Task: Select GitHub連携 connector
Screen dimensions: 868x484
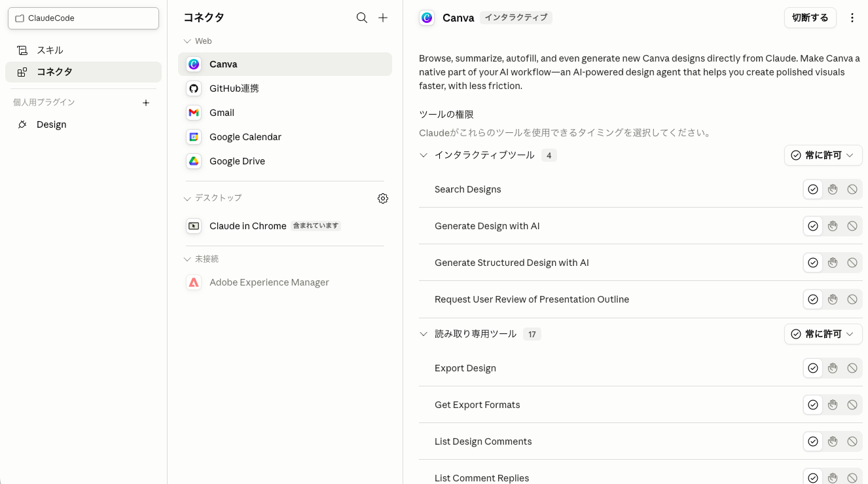Action: [285, 88]
